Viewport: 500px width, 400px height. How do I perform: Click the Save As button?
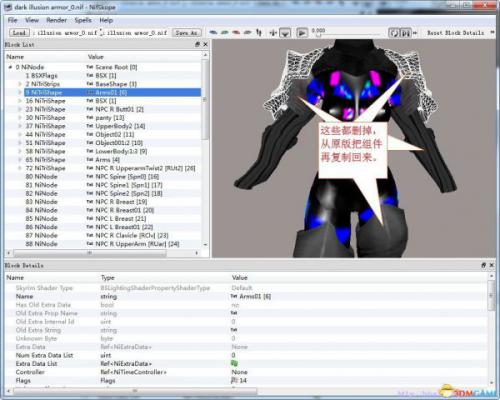pyautogui.click(x=187, y=33)
